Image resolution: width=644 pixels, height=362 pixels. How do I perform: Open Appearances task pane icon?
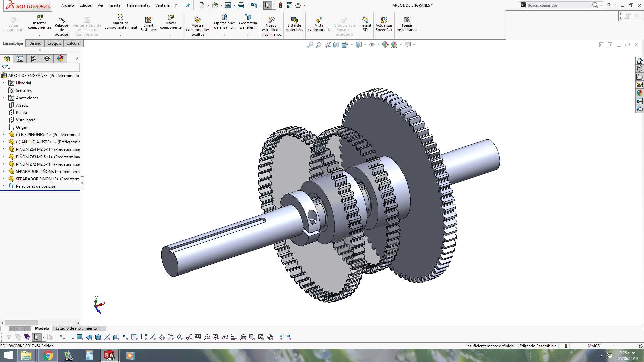640,93
